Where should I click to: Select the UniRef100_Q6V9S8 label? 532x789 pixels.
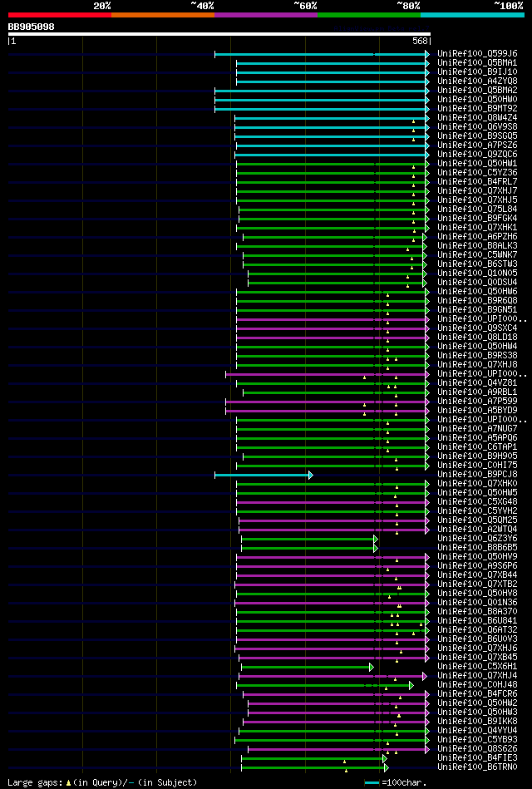478,127
